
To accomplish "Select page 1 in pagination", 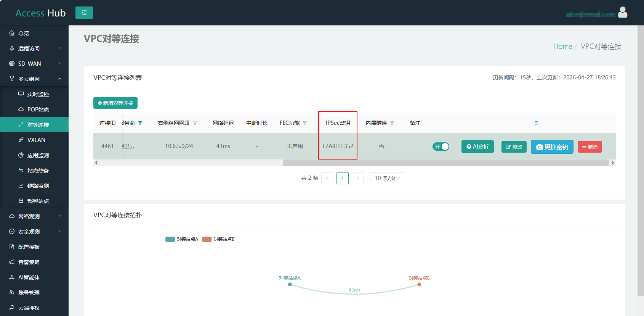I will point(343,178).
